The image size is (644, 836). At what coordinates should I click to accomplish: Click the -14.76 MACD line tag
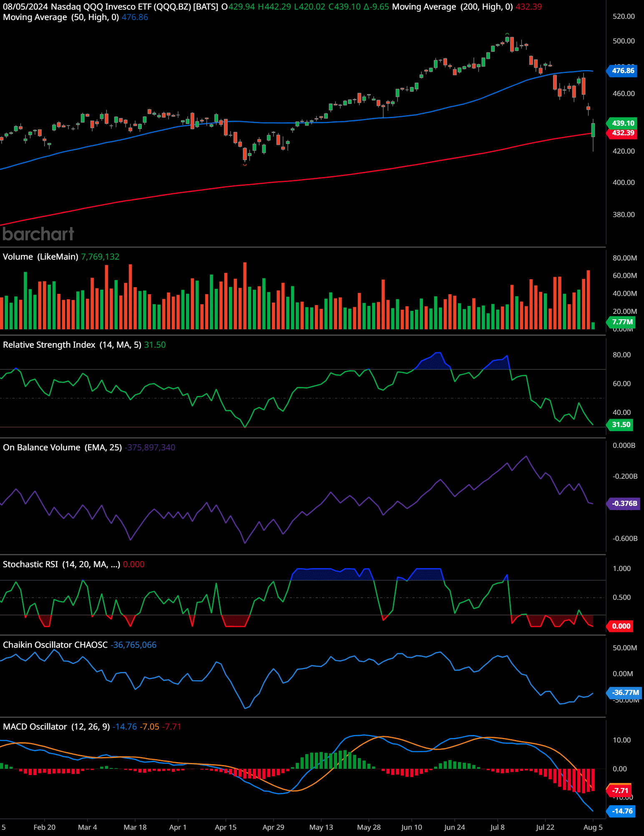click(621, 811)
